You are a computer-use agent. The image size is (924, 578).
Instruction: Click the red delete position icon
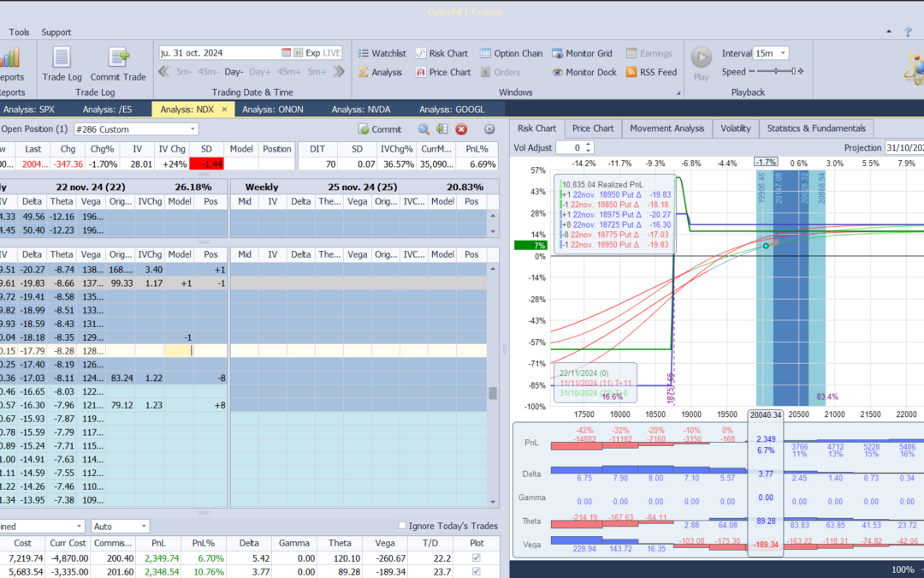click(461, 129)
